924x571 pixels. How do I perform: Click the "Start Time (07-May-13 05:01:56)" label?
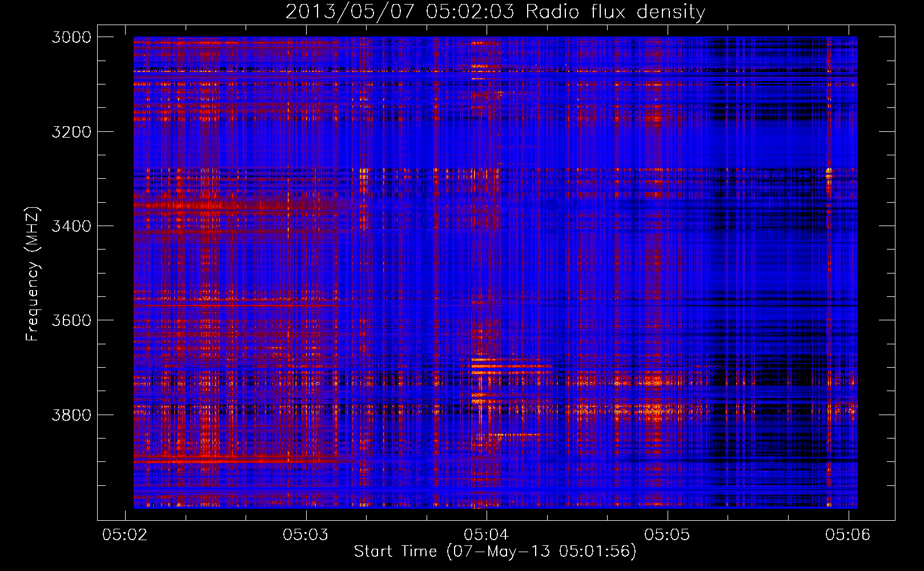495,552
